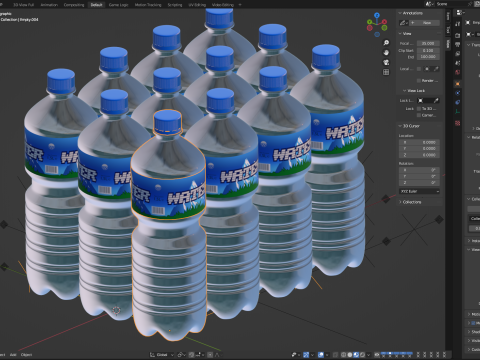480x360 pixels.
Task: Click the 3D cursor Rotation Z field
Action: coord(419,183)
